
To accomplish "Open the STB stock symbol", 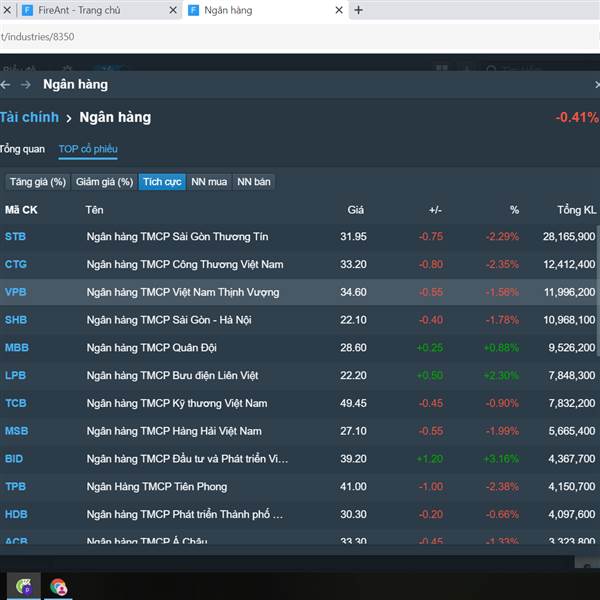I will click(x=15, y=236).
